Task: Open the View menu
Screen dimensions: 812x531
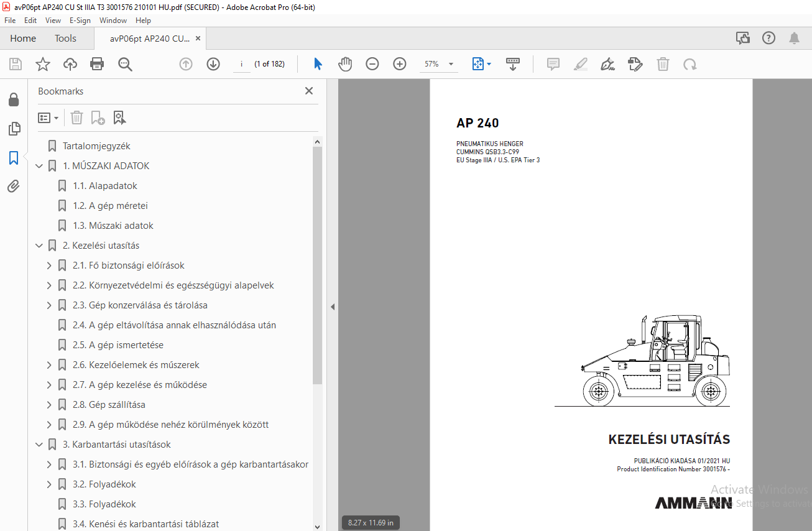Action: tap(53, 21)
